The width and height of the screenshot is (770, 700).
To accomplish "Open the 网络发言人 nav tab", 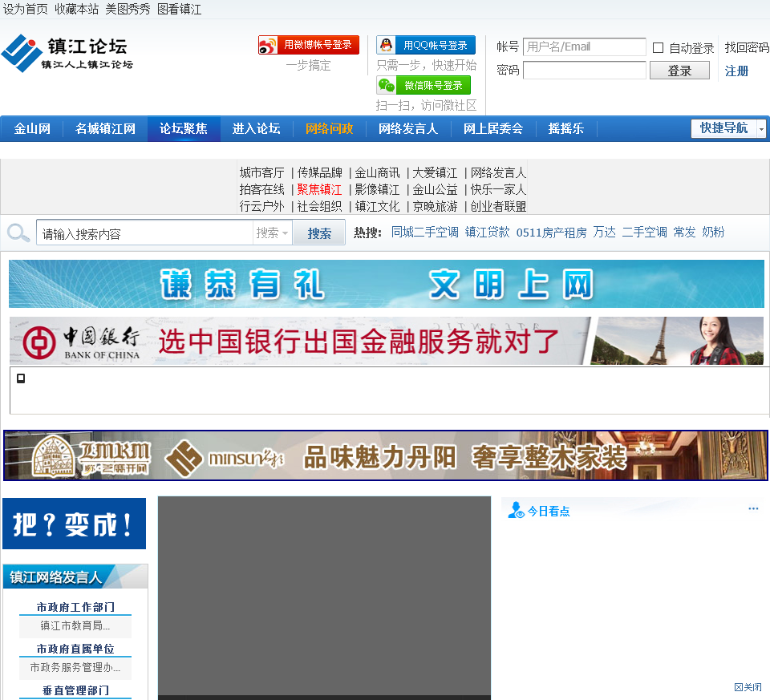I will coord(408,129).
